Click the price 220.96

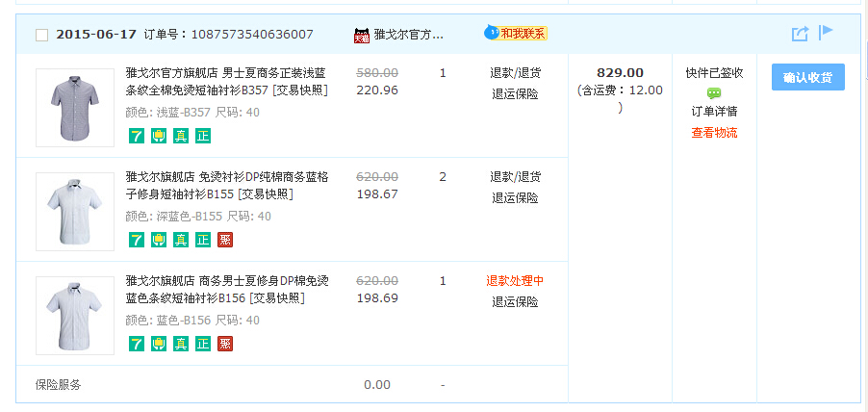[x=377, y=90]
